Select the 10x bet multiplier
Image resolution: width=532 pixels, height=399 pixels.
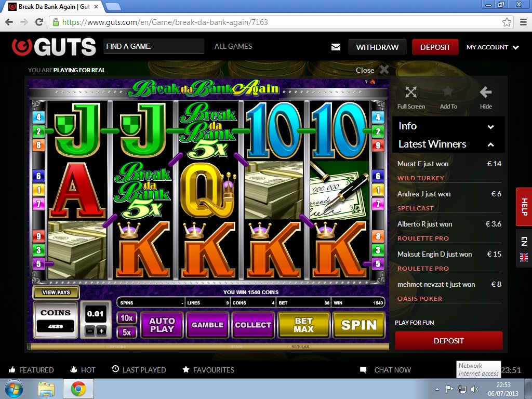[127, 318]
